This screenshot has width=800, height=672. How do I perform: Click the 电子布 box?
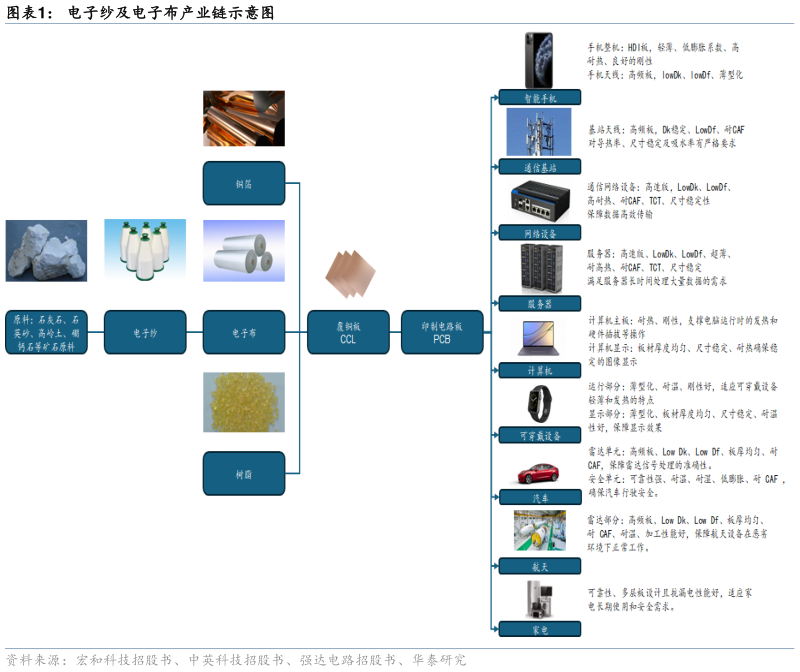[244, 332]
